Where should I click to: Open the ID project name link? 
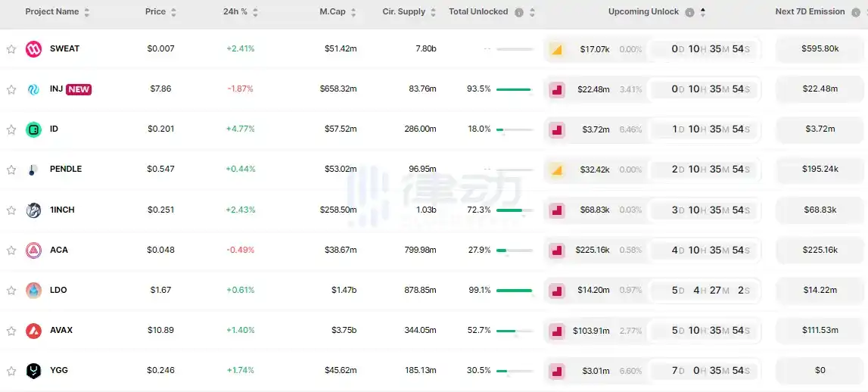54,129
